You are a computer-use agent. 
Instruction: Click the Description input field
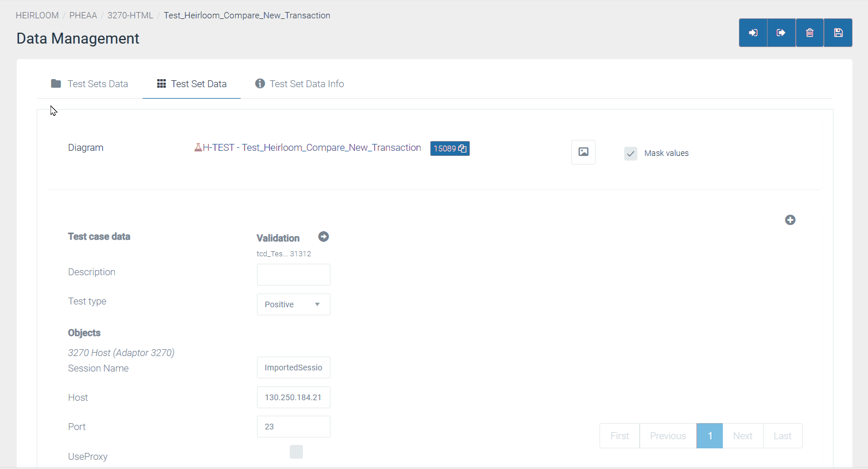293,275
